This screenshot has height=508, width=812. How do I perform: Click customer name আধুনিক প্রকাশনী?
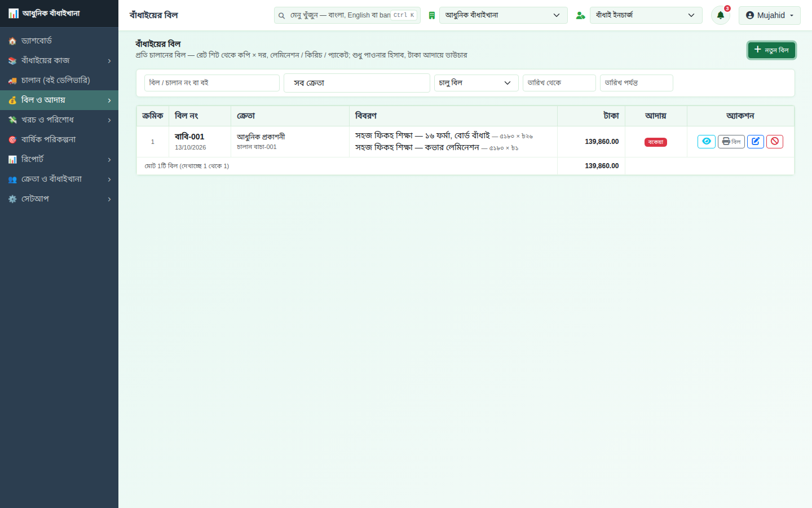tap(261, 137)
